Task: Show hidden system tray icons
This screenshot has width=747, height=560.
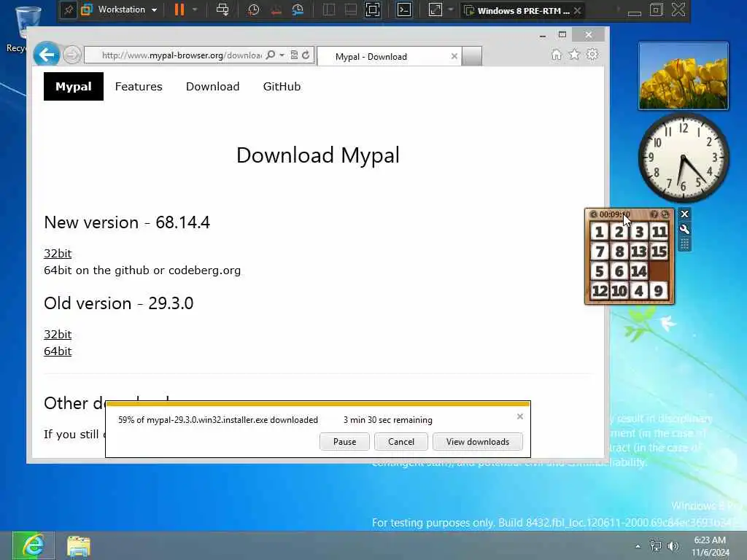Action: 638,546
